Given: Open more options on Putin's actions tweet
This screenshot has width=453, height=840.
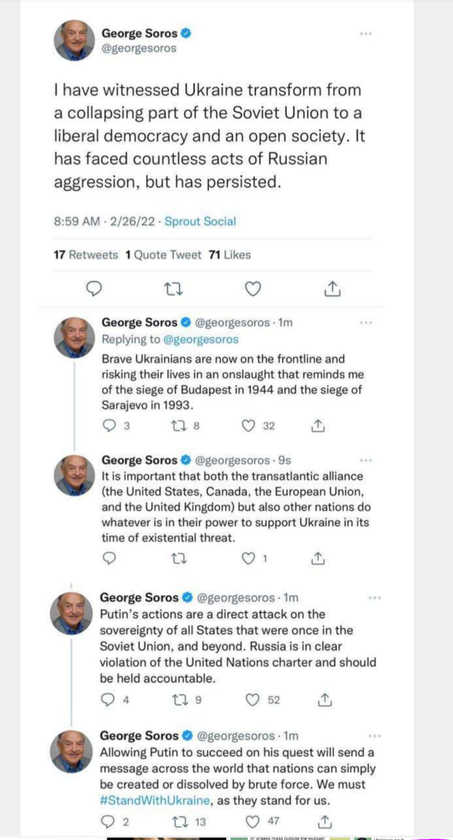Looking at the screenshot, I should (x=375, y=597).
